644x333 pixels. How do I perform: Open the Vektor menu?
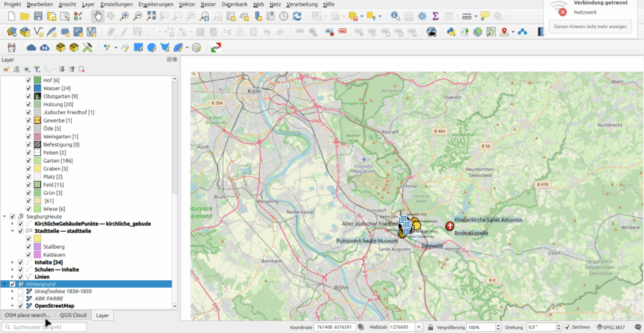tap(187, 4)
